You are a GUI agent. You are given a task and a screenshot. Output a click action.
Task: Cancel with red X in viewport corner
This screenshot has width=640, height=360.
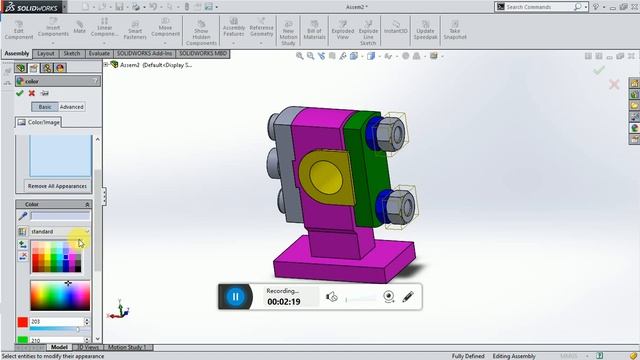point(614,84)
